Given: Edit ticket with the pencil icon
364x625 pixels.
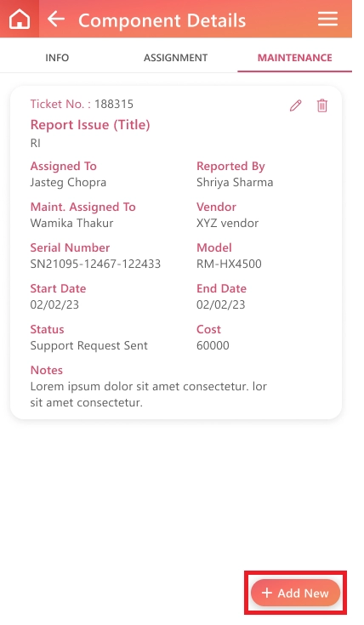Looking at the screenshot, I should pyautogui.click(x=295, y=105).
